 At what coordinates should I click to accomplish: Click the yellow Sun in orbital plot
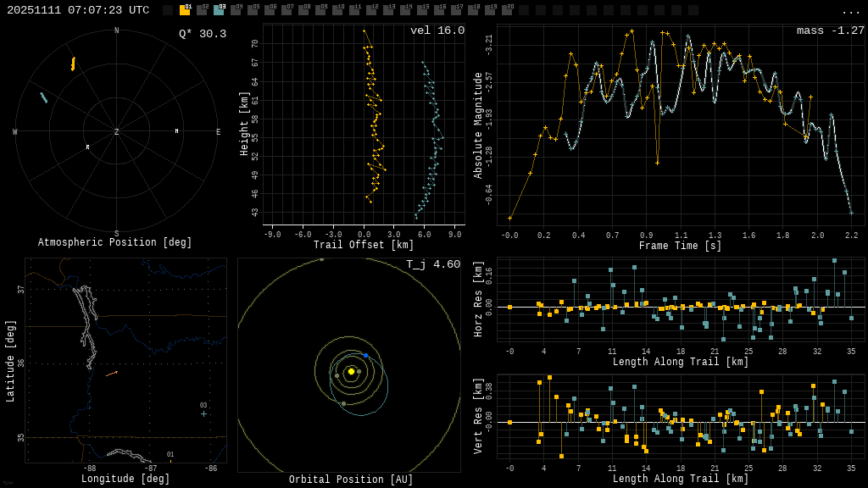point(351,371)
